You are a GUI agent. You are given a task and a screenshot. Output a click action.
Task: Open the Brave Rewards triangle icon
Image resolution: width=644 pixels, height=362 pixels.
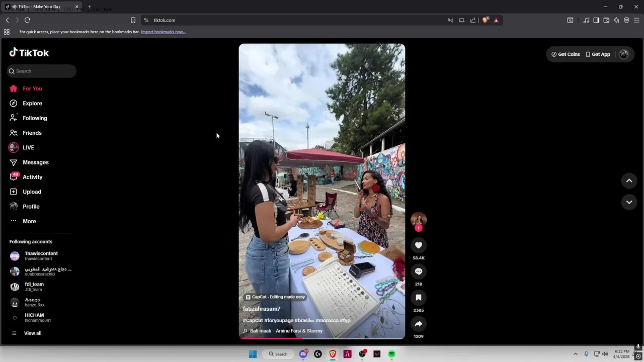(x=496, y=20)
